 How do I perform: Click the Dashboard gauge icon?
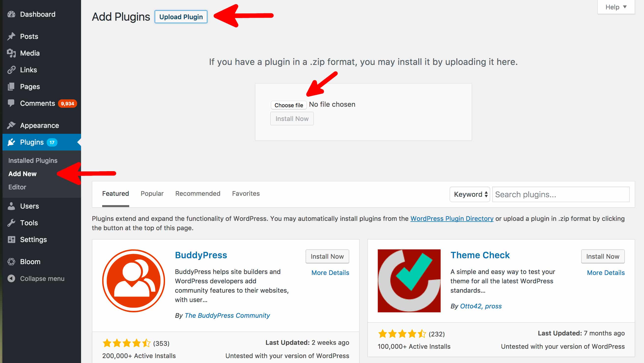point(11,14)
